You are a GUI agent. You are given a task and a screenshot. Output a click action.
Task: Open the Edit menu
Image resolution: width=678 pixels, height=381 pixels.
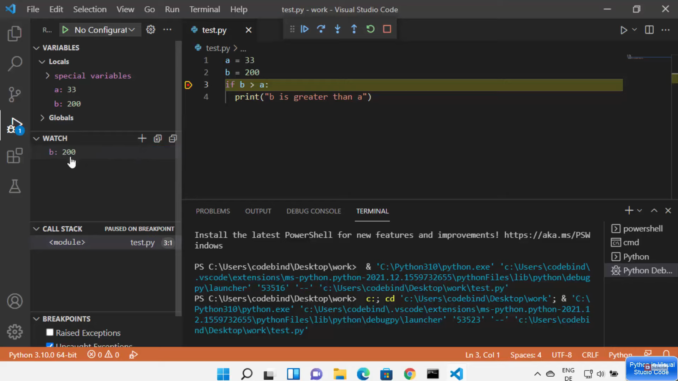[x=56, y=9]
